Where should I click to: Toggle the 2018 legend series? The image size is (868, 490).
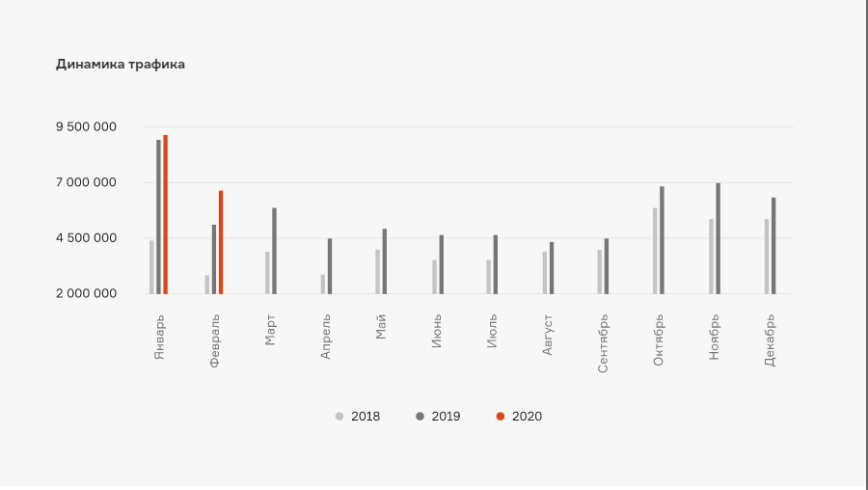tap(358, 417)
